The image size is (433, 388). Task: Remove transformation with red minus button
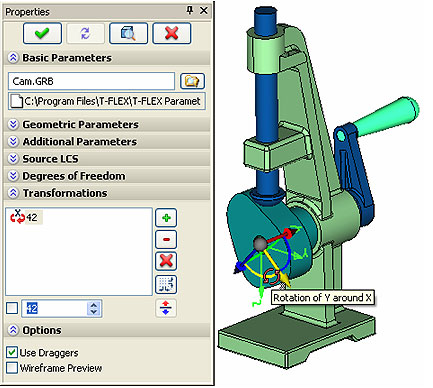[x=166, y=239]
